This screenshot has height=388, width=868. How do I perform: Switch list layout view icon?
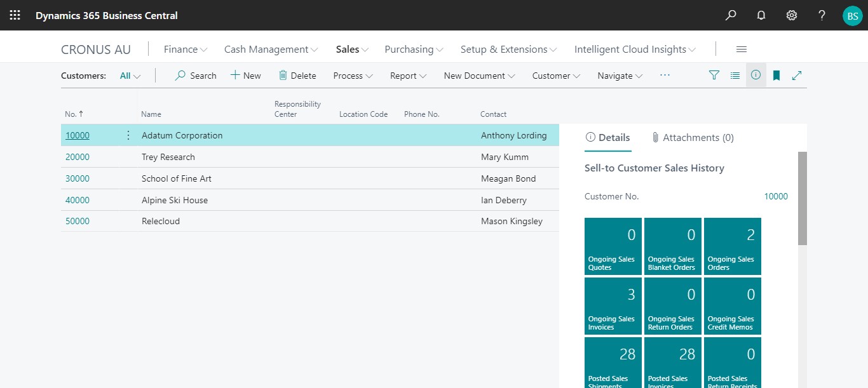[x=735, y=76]
